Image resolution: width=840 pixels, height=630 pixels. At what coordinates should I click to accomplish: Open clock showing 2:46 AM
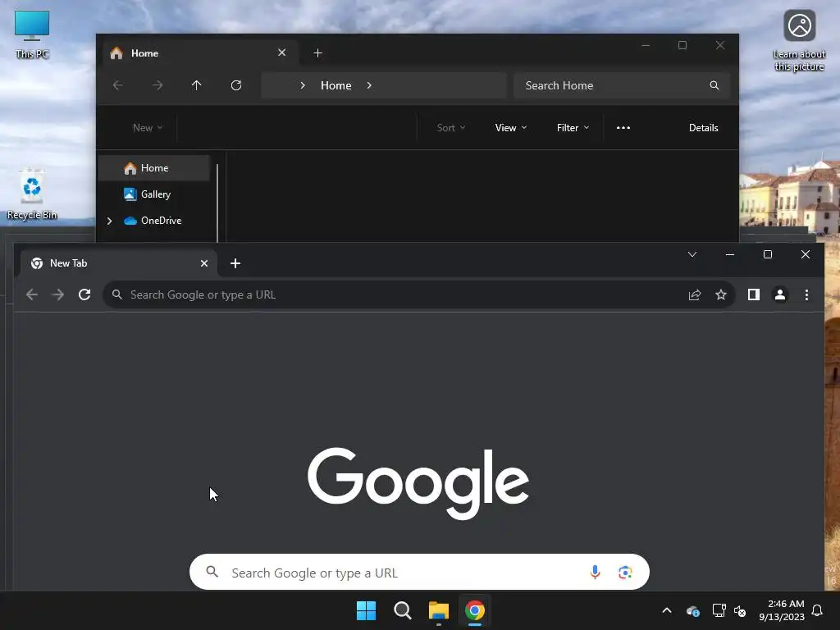[x=782, y=610]
